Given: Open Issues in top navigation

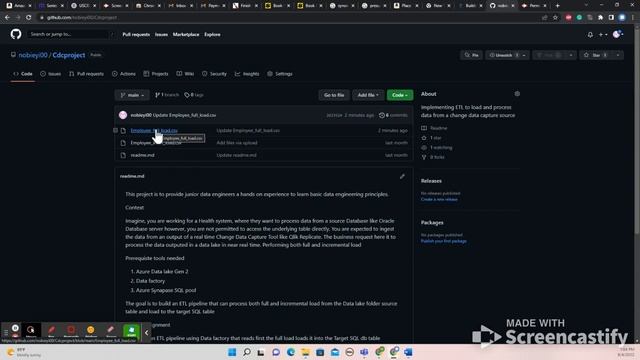Looking at the screenshot, I should pos(161,35).
